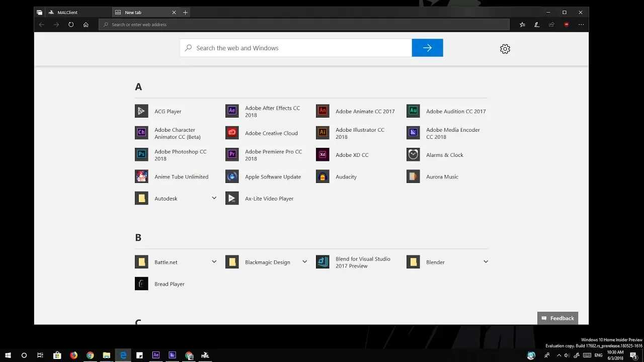Click the Add notes pen icon
This screenshot has height=362, width=644.
tap(537, 25)
